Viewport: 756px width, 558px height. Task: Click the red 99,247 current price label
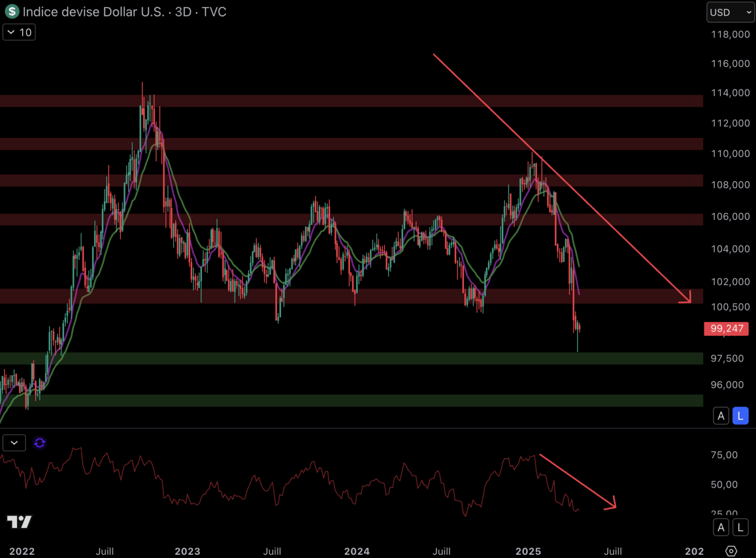click(x=726, y=329)
